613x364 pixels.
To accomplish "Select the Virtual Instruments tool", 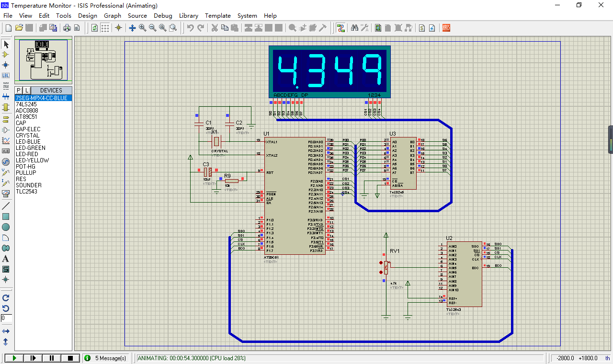I will click(x=6, y=193).
